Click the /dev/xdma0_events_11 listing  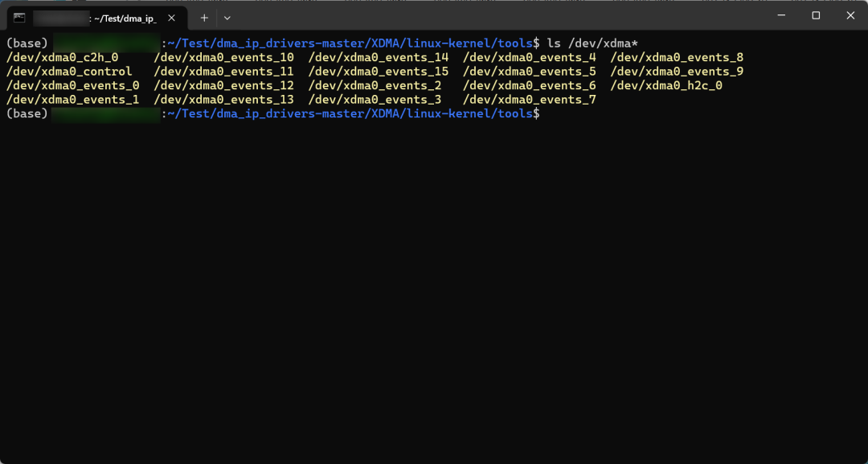(223, 71)
